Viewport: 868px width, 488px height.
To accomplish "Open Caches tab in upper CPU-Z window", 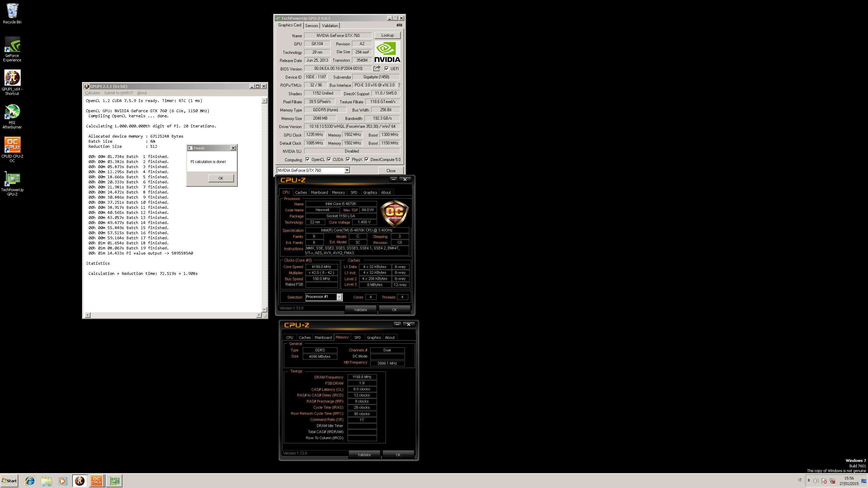I will (301, 192).
